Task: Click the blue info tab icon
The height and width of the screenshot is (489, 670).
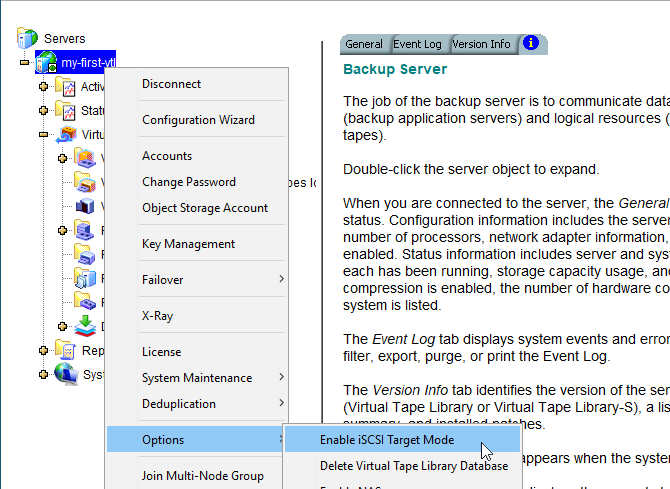Action: [x=531, y=43]
